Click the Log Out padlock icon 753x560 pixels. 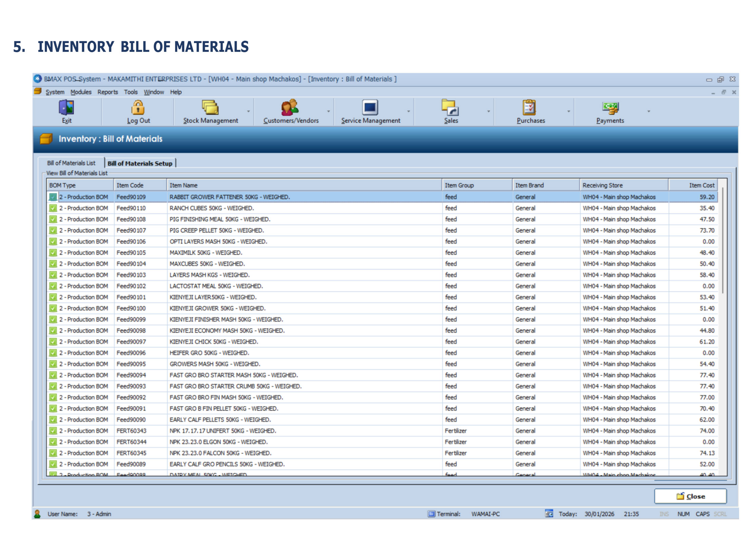click(x=138, y=108)
